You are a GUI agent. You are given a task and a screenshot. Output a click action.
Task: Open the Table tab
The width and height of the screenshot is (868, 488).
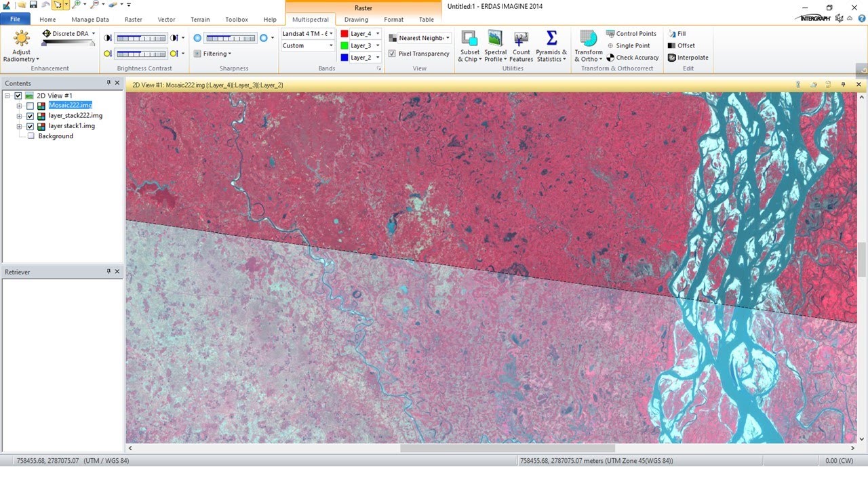tap(426, 20)
